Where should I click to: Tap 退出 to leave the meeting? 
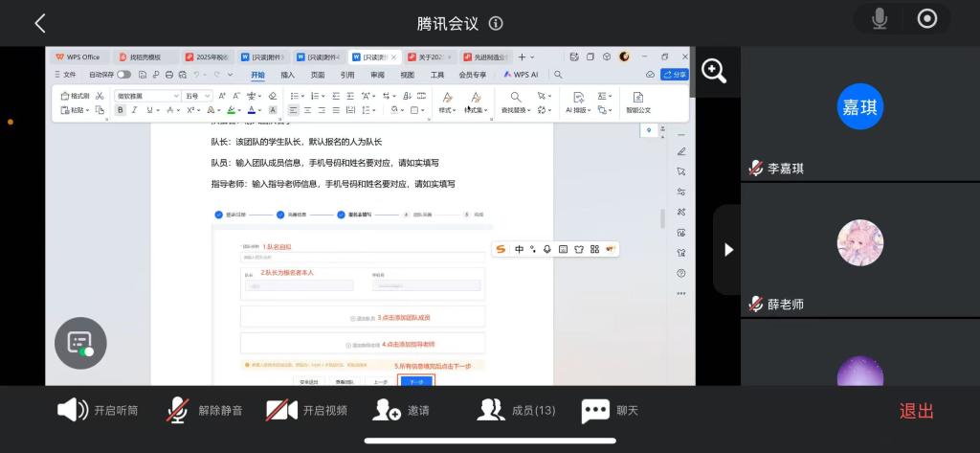(x=916, y=410)
